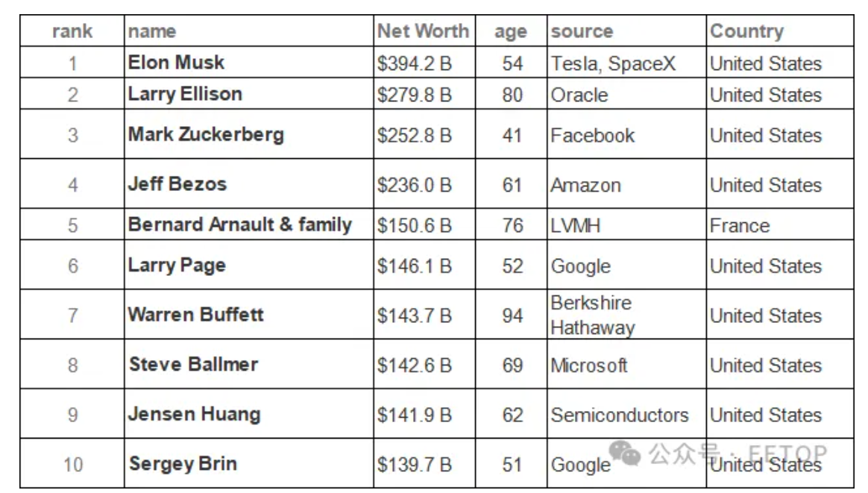Click the $394.2 B net worth value
This screenshot has width=868, height=493.
(415, 64)
